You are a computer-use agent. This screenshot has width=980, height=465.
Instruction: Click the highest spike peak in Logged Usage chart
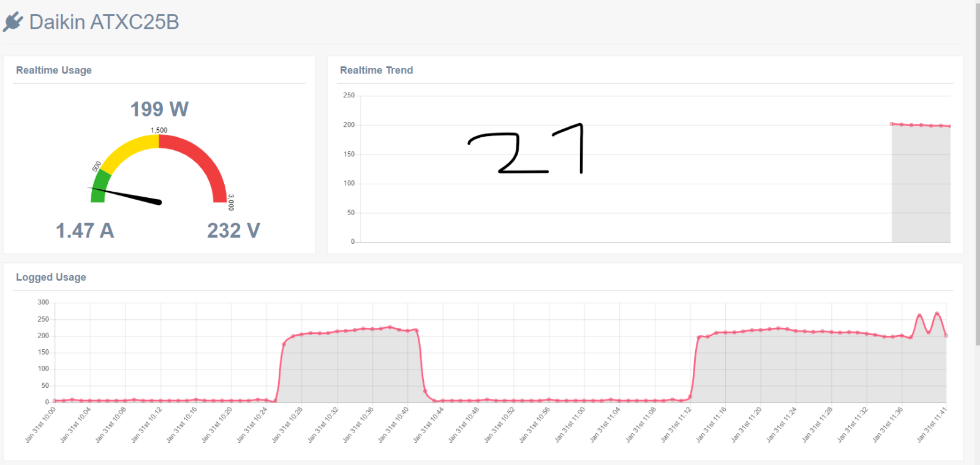coord(937,314)
